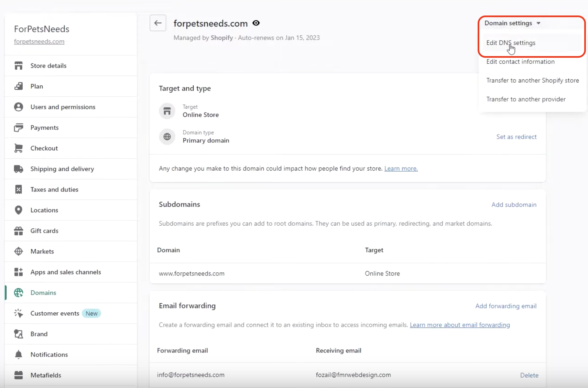588x388 pixels.
Task: Click the eye icon next to forpetsneeds.com
Action: (x=256, y=23)
